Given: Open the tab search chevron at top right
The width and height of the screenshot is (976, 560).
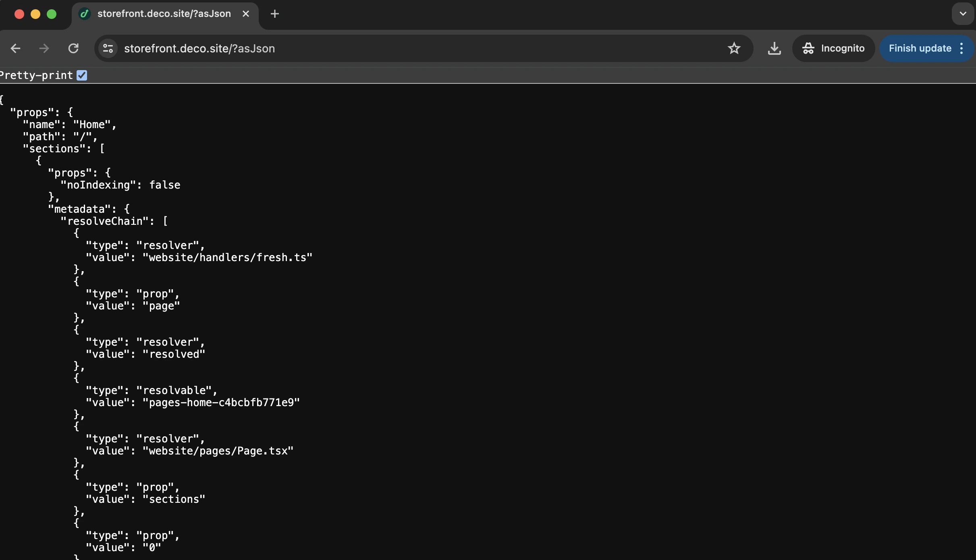Looking at the screenshot, I should pos(963,13).
